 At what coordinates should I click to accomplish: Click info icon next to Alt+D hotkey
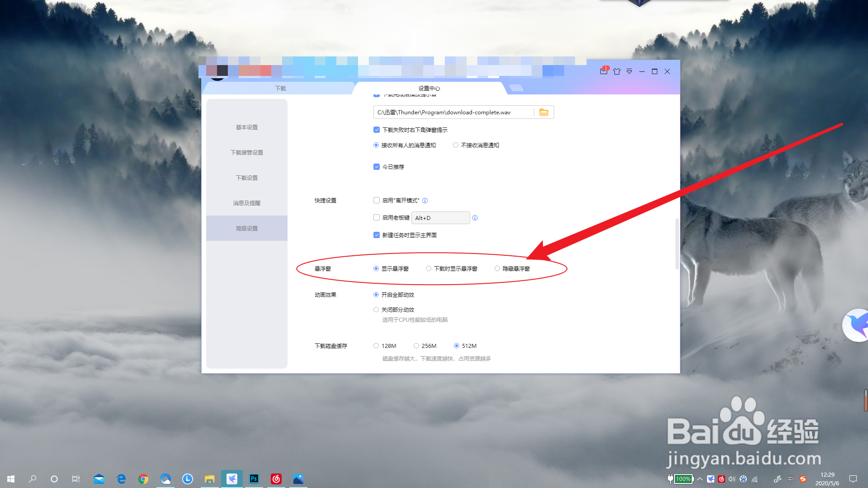click(x=475, y=218)
